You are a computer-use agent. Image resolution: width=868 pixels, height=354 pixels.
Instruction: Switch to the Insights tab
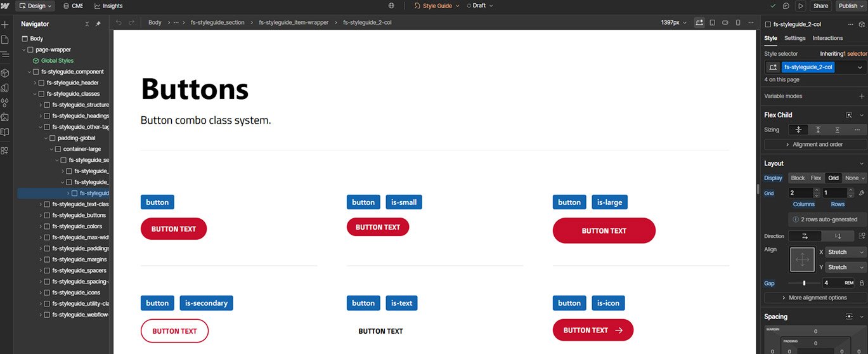point(108,6)
